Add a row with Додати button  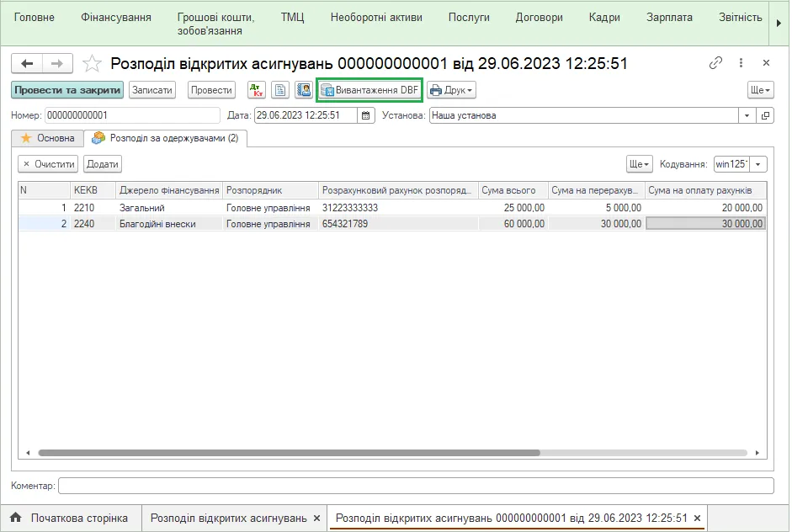pos(103,164)
